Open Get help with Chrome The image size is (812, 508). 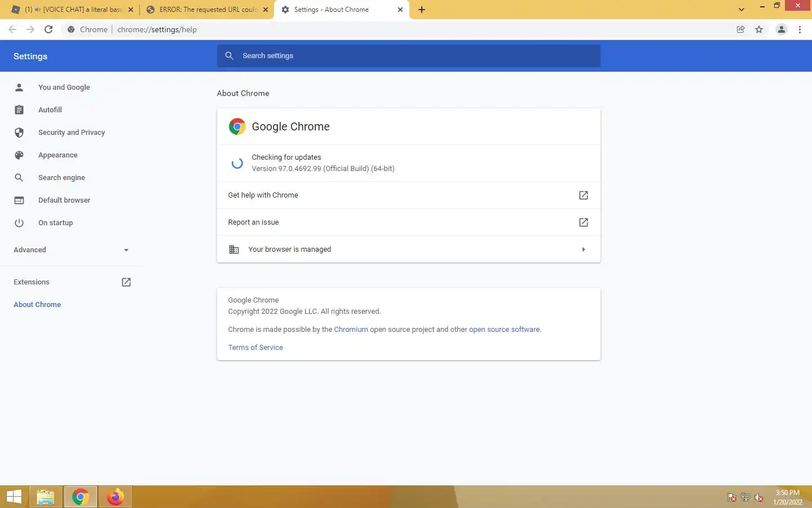408,195
